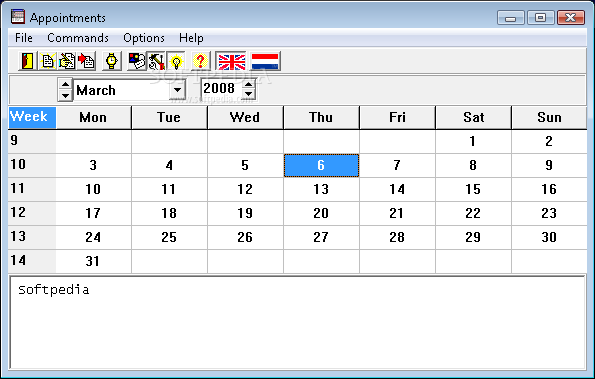This screenshot has width=595, height=379.
Task: Select Friday the 7th
Action: pos(397,165)
